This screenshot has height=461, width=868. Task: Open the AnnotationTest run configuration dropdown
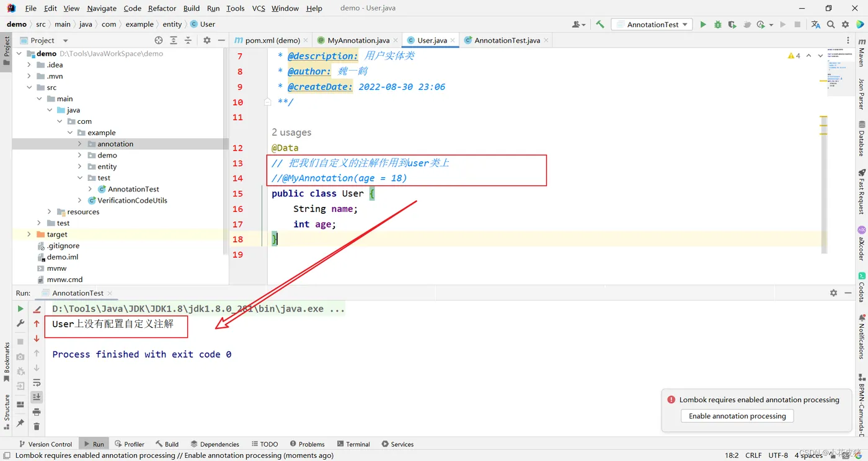click(652, 24)
